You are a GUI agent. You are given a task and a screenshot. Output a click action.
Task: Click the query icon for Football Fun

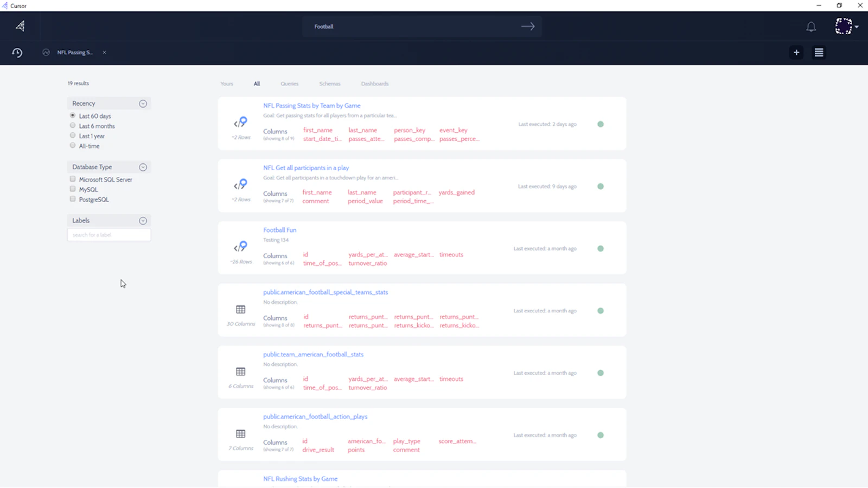tap(240, 247)
